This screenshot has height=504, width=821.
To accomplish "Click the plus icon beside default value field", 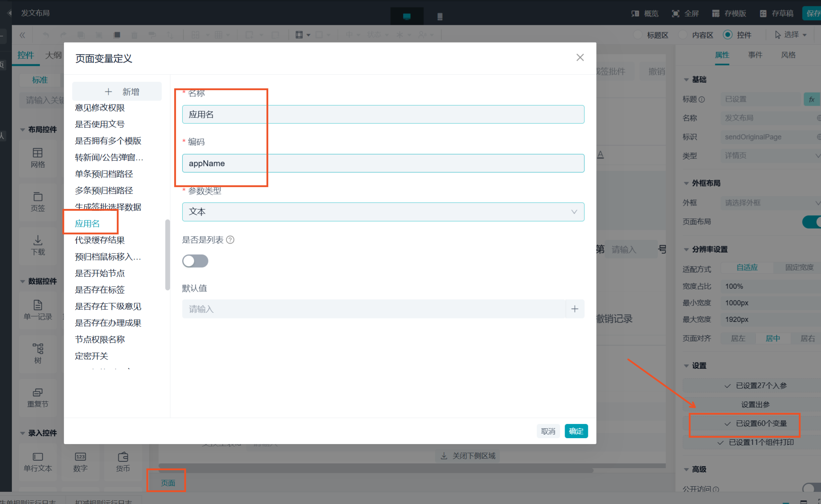I will (575, 309).
